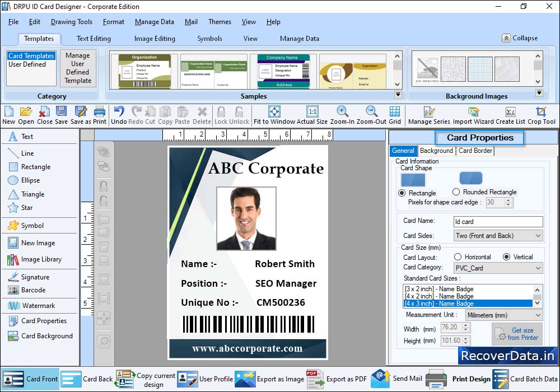This screenshot has width=560, height=392.
Task: Select the green Organization sample template
Action: point(144,72)
